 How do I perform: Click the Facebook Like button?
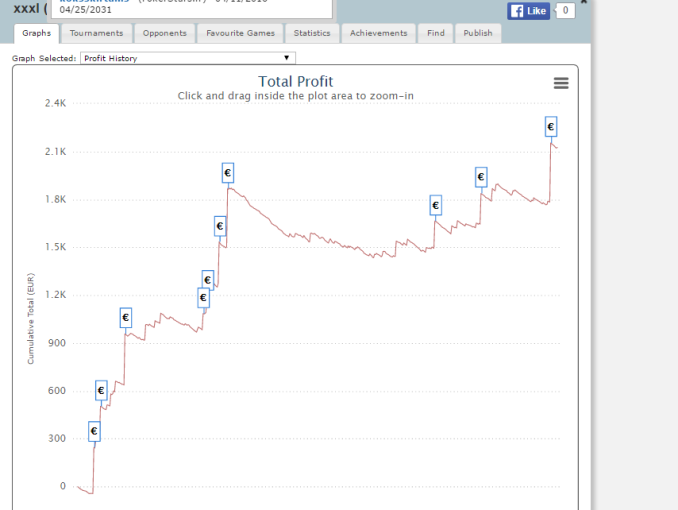pyautogui.click(x=529, y=11)
